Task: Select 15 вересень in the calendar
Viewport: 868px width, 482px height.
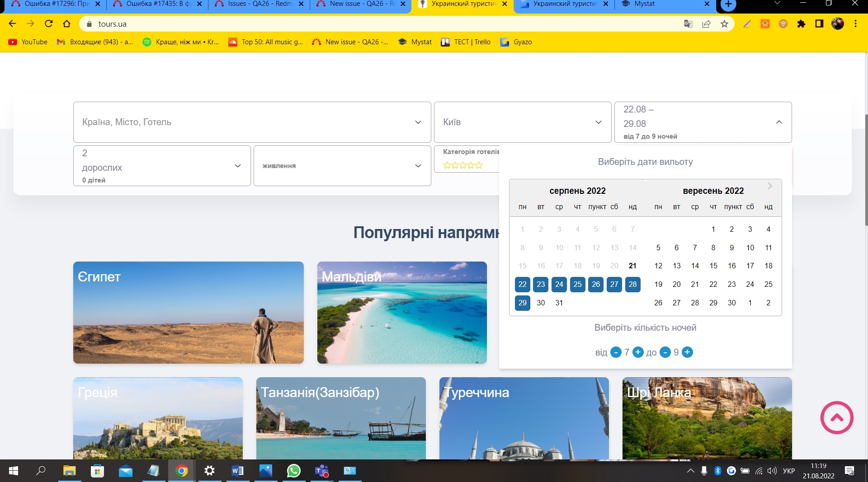Action: (x=713, y=266)
